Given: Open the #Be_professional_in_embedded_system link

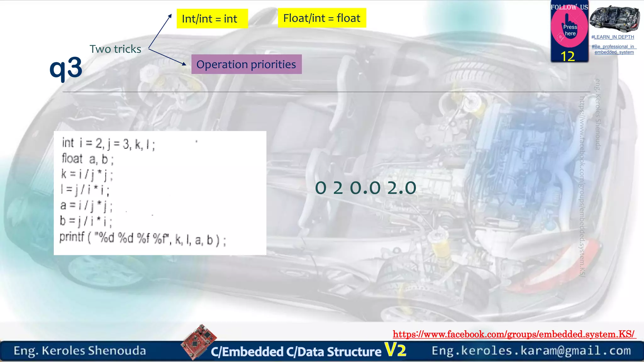Looking at the screenshot, I should (x=614, y=49).
